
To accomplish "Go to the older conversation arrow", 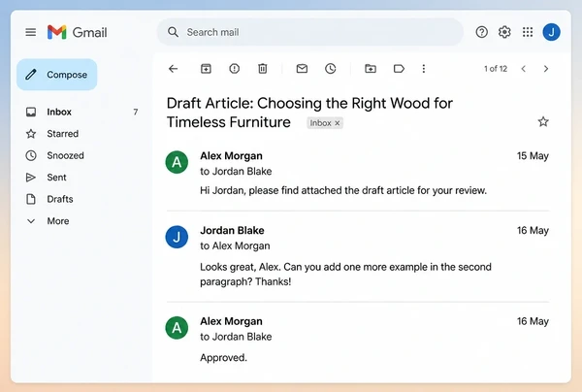I will click(x=546, y=69).
